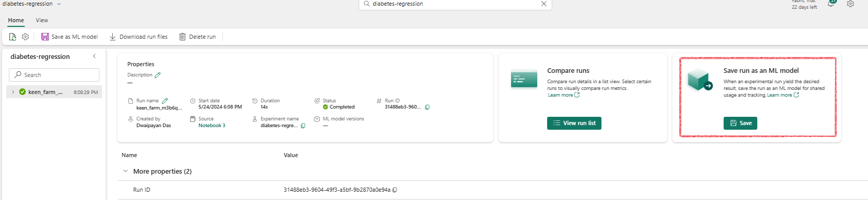This screenshot has height=200, width=868.
Task: Copy the Run ID in the Properties card
Action: click(x=427, y=107)
